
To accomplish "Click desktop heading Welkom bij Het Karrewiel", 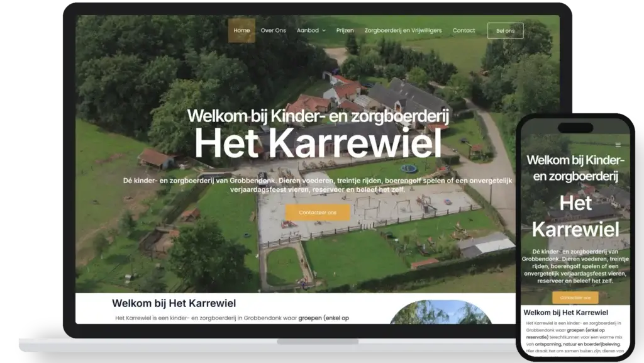I will point(174,303).
